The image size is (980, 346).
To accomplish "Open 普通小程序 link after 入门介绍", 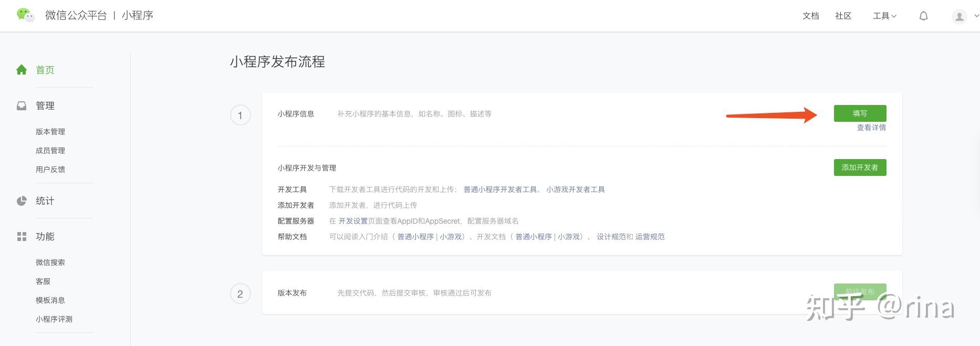I will 415,237.
